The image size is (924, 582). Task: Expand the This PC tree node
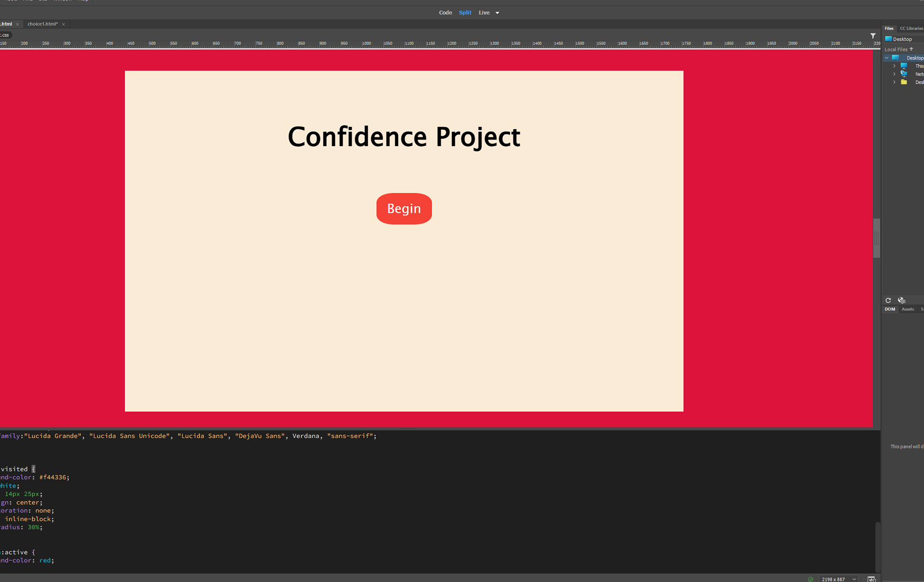pyautogui.click(x=894, y=66)
